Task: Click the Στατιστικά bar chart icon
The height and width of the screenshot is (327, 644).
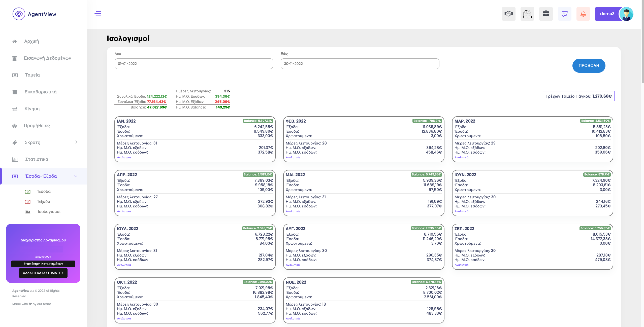Action: click(15, 159)
